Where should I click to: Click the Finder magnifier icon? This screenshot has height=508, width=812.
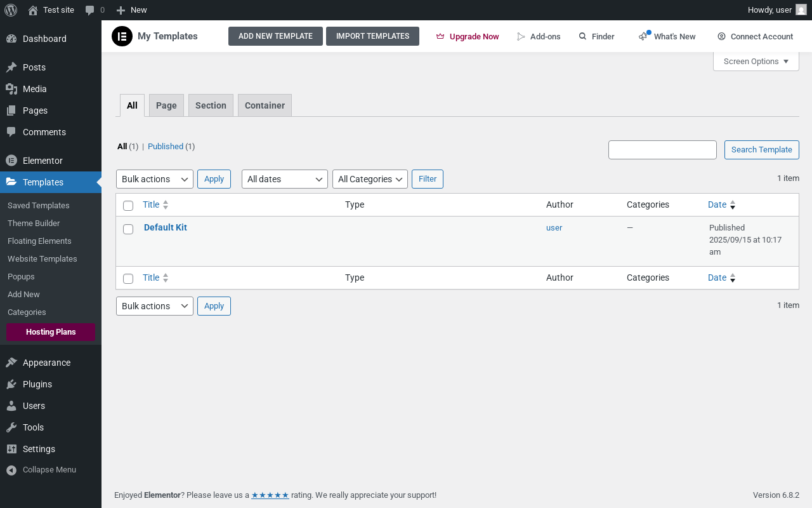(x=582, y=37)
